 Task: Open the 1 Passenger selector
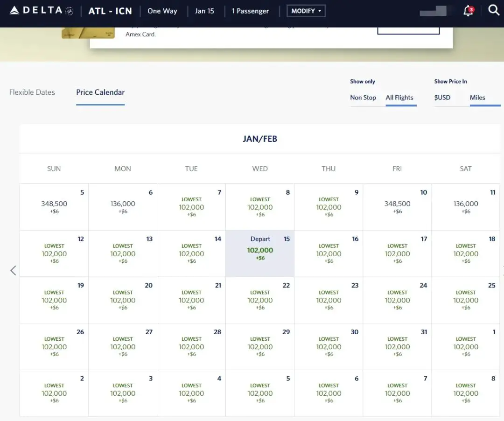[x=250, y=11]
